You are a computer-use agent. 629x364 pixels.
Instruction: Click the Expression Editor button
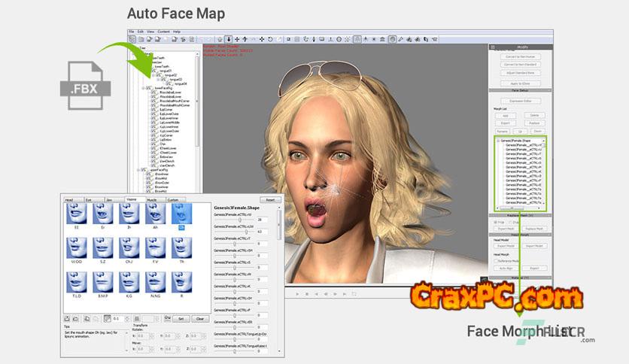[522, 100]
